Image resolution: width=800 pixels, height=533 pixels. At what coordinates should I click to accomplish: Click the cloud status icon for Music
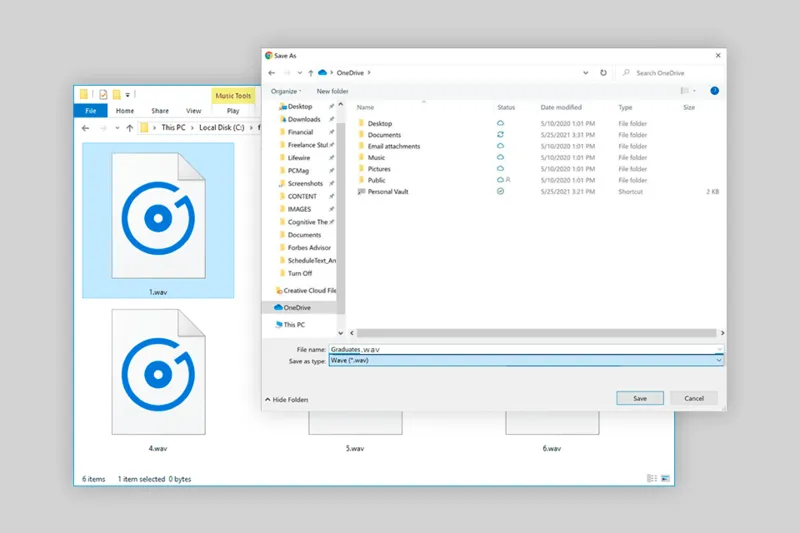[501, 157]
